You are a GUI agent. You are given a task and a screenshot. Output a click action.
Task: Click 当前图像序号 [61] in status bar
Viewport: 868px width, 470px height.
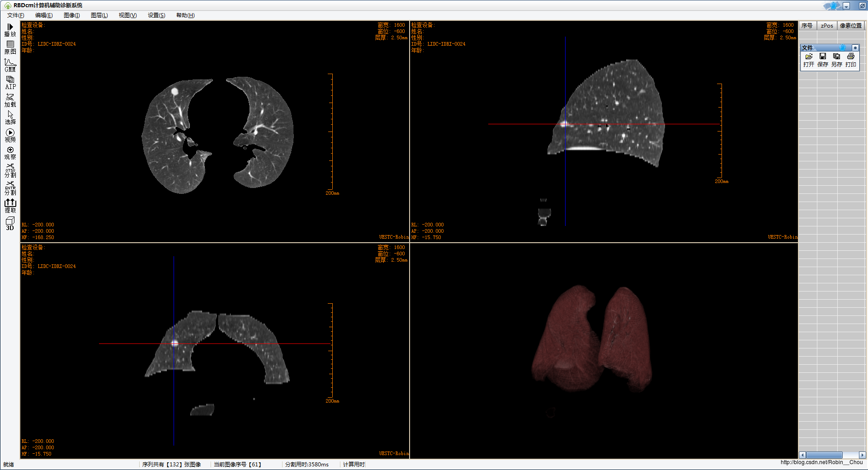[237, 464]
